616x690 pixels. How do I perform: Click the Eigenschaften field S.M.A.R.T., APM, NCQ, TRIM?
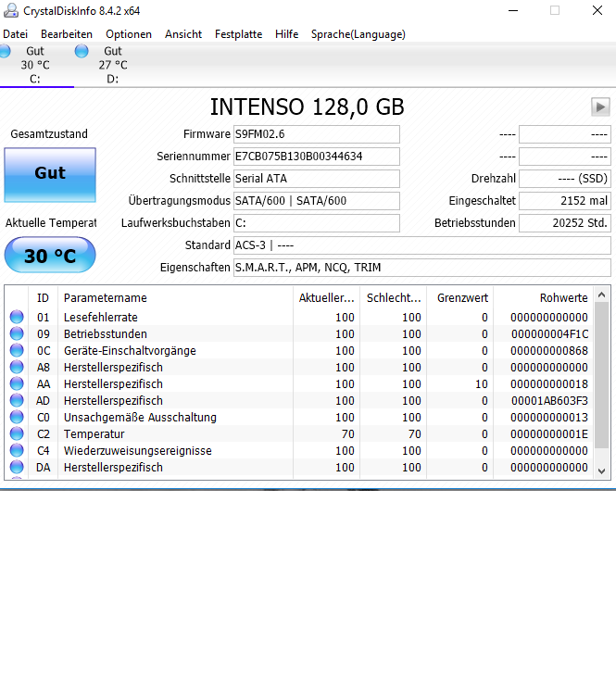(x=422, y=268)
